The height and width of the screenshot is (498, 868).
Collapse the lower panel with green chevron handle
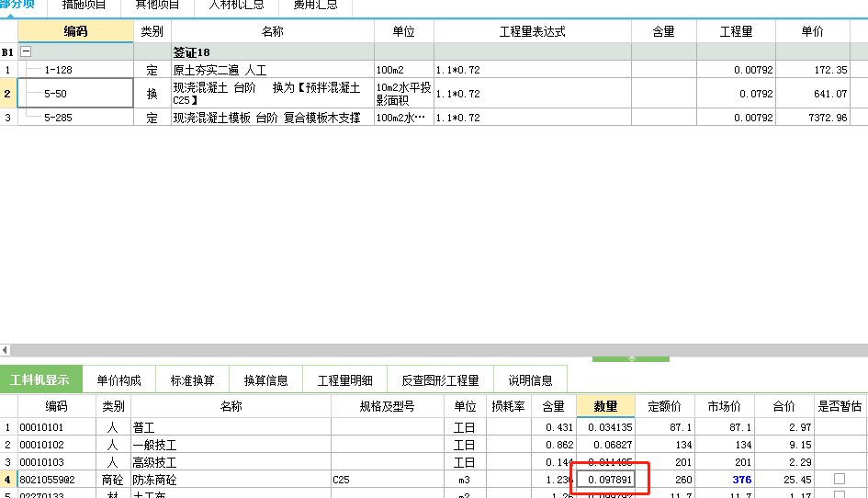pyautogui.click(x=631, y=359)
